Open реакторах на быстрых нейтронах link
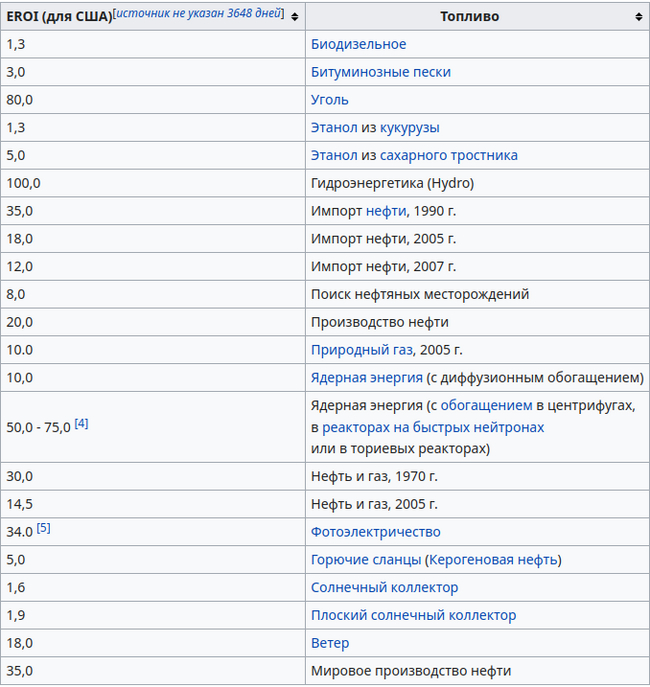This screenshot has height=687, width=650. [x=433, y=427]
